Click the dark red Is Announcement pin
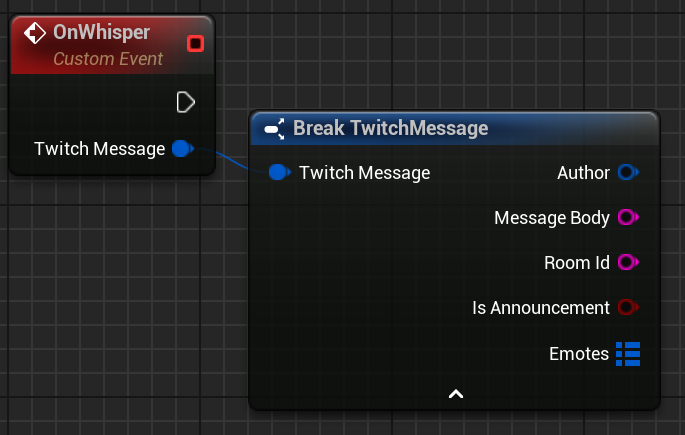The height and width of the screenshot is (435, 685). click(628, 308)
